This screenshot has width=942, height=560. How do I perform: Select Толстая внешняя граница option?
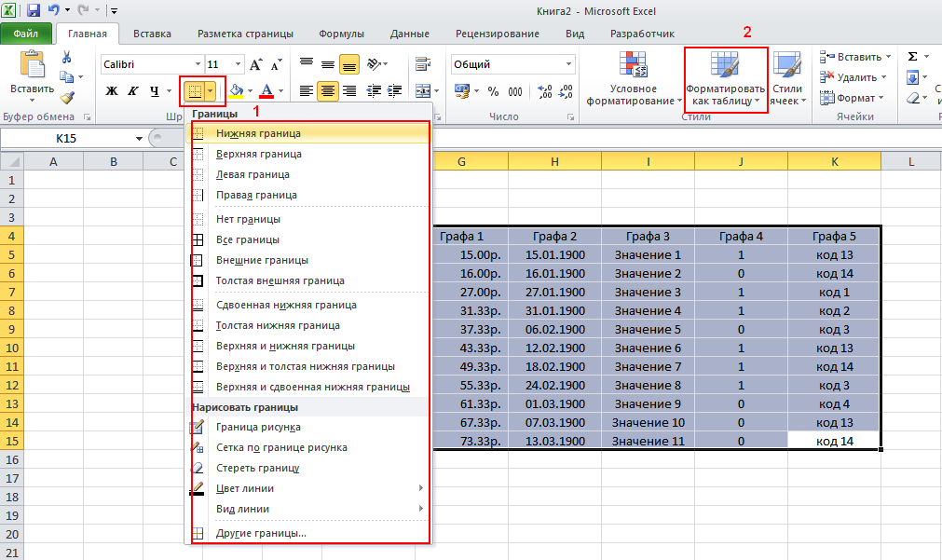[x=310, y=280]
